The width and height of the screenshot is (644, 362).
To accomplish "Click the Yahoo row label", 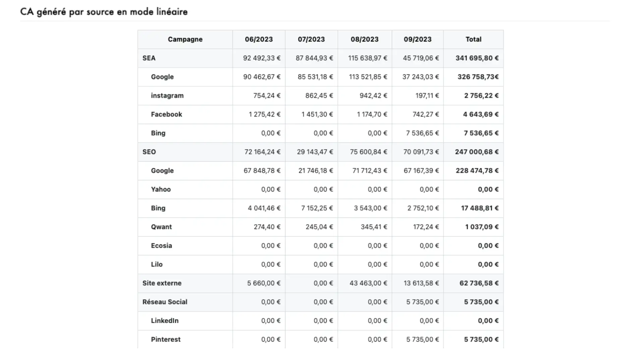I will [161, 189].
